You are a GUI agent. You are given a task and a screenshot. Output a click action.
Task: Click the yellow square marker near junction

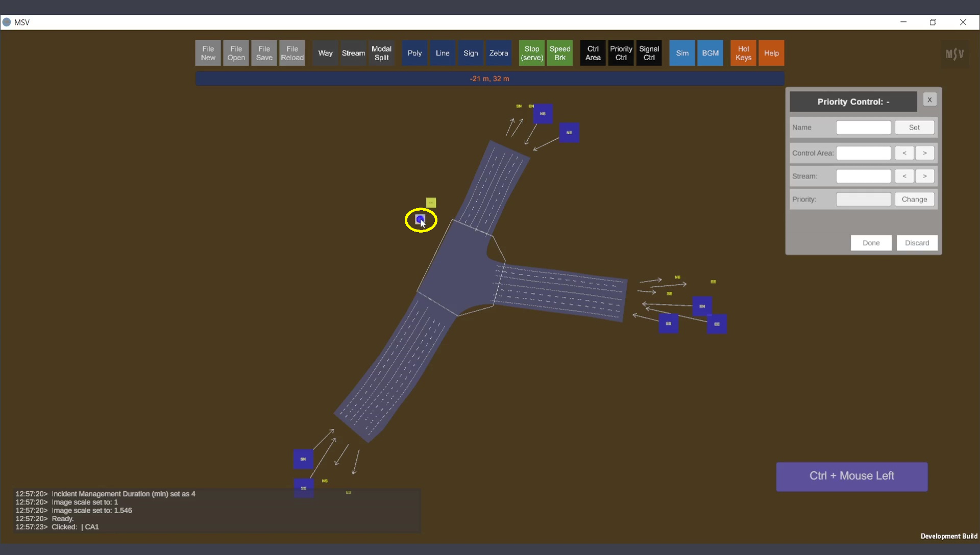click(x=431, y=203)
